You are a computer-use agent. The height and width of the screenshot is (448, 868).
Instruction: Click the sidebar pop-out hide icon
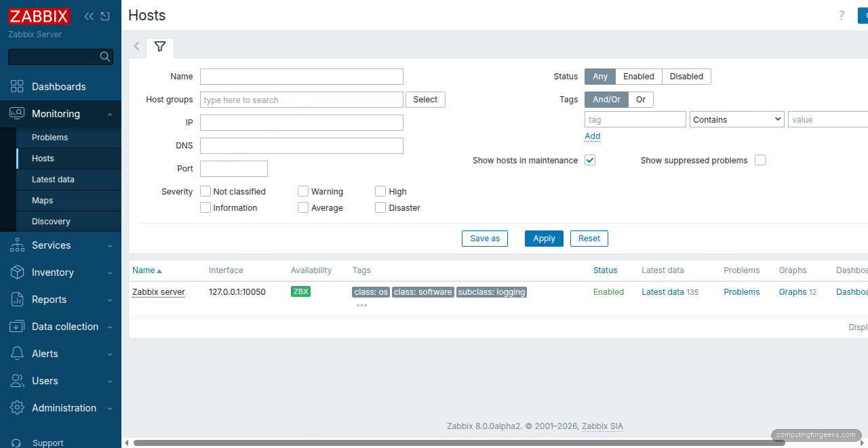(105, 16)
